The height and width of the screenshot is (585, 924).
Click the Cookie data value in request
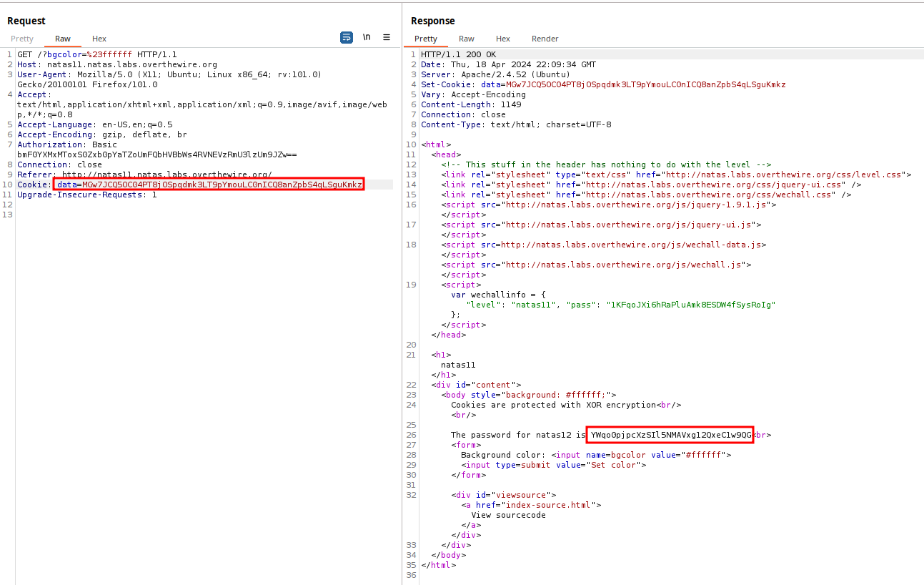[x=209, y=185]
